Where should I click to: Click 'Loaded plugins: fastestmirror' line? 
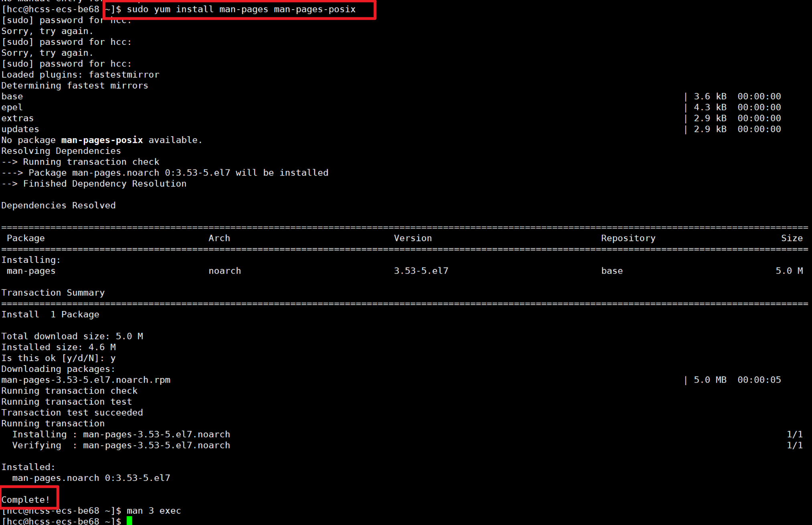pos(80,75)
